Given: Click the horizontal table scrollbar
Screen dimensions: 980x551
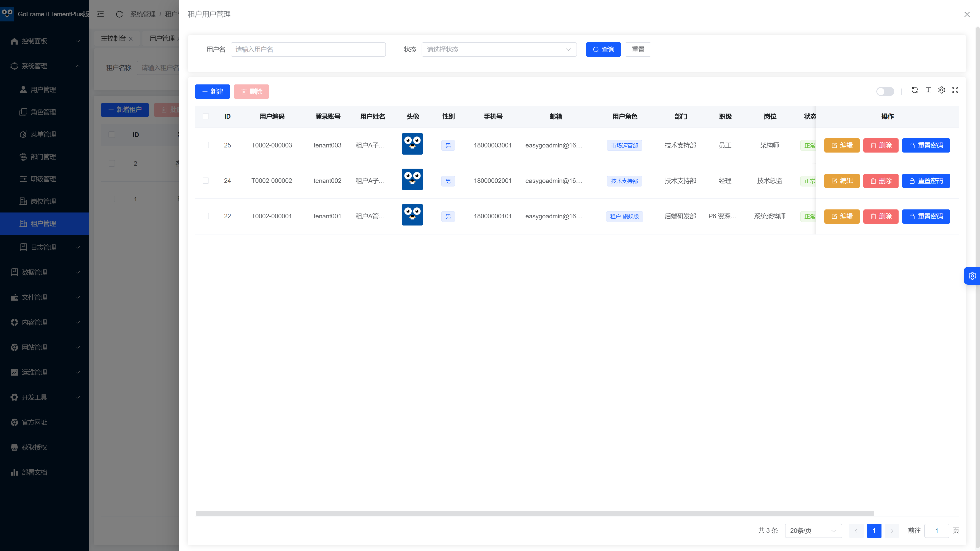Looking at the screenshot, I should tap(534, 513).
